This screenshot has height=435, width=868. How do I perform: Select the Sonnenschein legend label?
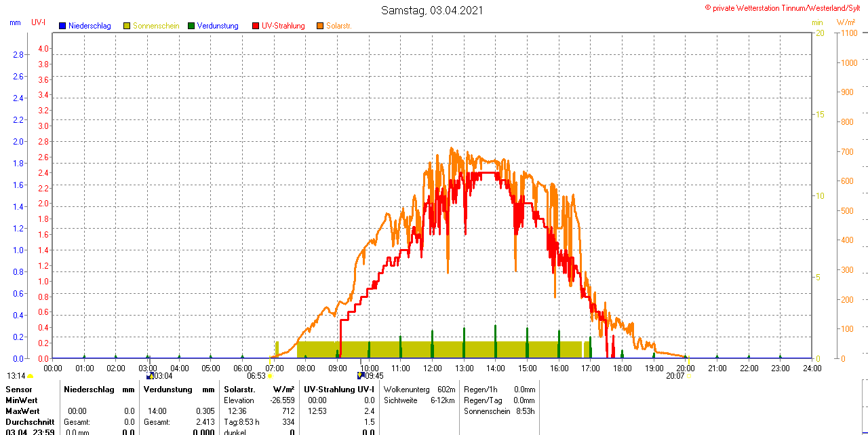click(x=156, y=26)
